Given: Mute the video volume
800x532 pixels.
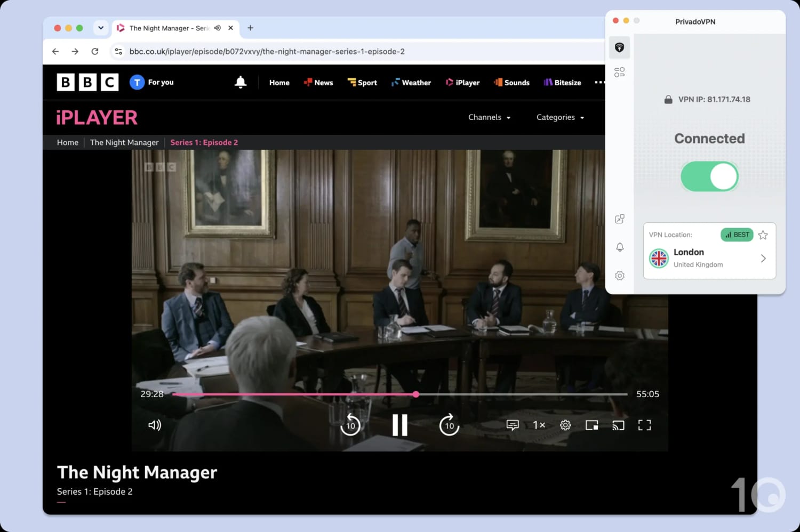Looking at the screenshot, I should (x=155, y=425).
